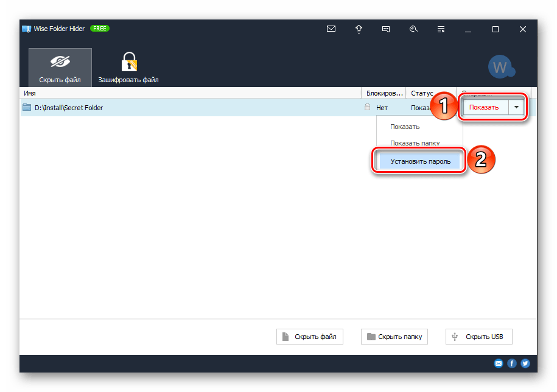The width and height of the screenshot is (557, 392).
Task: Open the feedback chat icon
Action: [x=386, y=29]
